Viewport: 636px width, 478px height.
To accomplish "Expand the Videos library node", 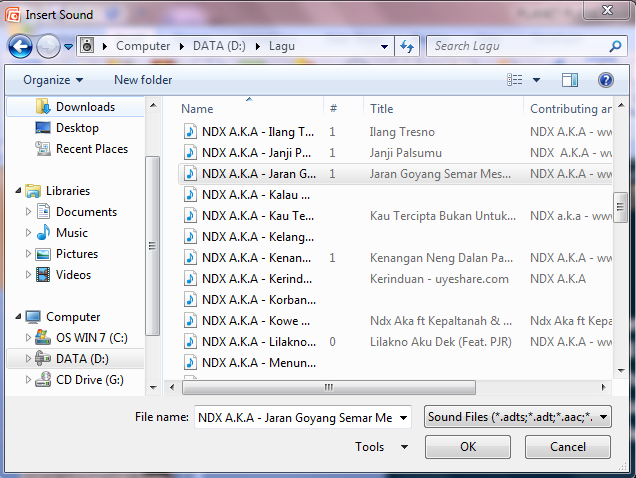I will pos(28,275).
